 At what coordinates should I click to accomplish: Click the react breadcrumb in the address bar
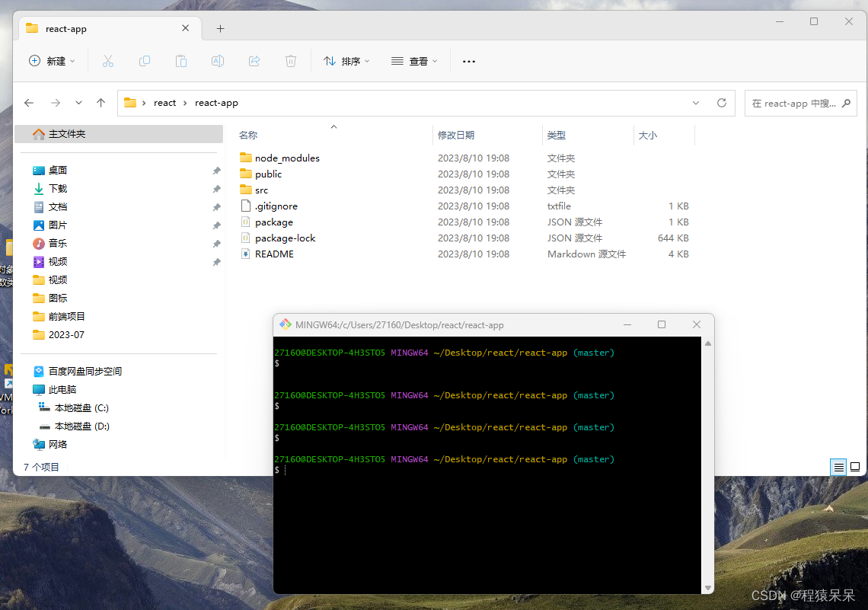click(164, 102)
